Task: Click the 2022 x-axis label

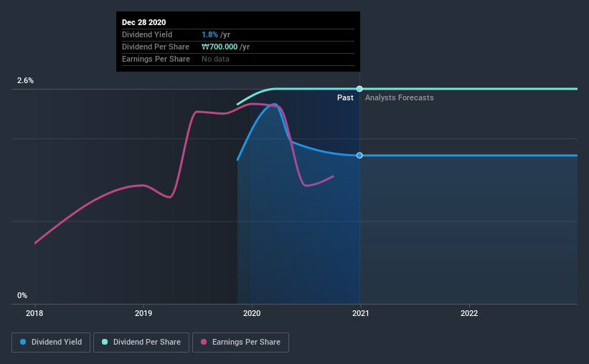Action: click(x=469, y=313)
